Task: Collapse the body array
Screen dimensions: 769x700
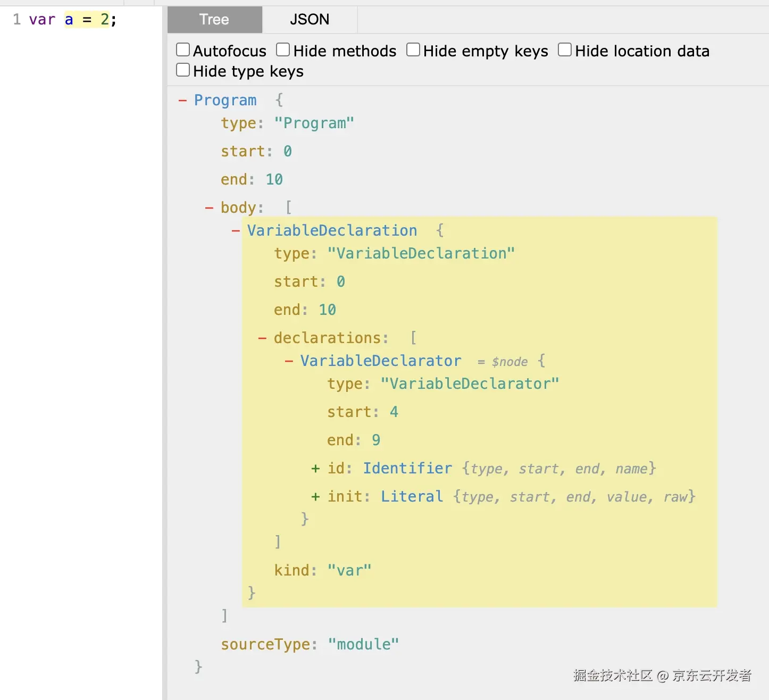Action: (x=209, y=207)
